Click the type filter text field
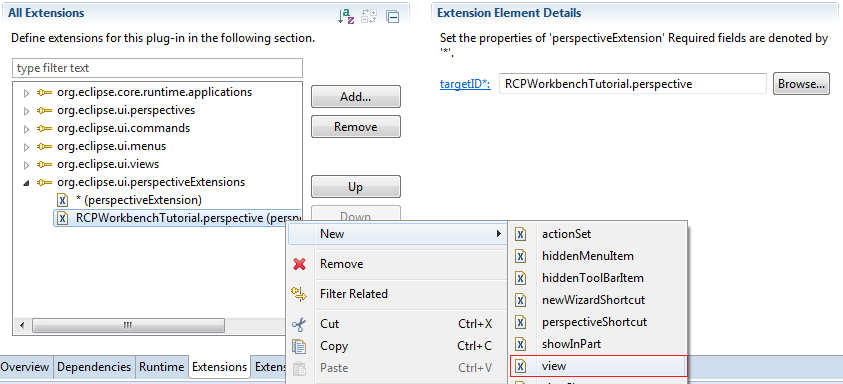The width and height of the screenshot is (843, 384). 158,68
